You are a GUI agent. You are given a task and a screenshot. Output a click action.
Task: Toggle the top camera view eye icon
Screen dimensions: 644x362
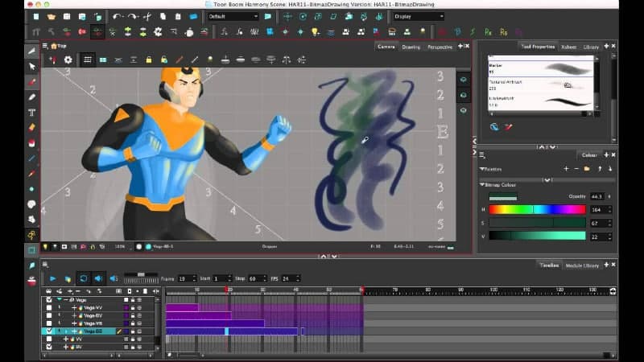(x=464, y=80)
